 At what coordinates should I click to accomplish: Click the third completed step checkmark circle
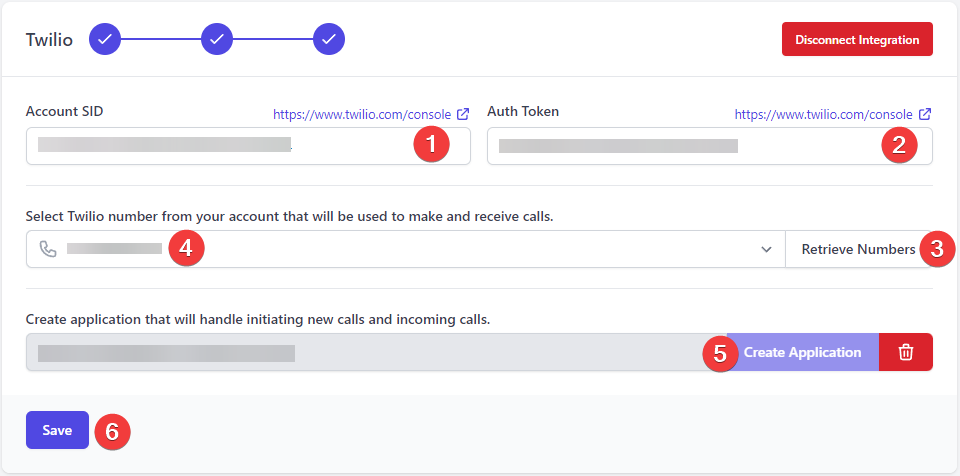pyautogui.click(x=329, y=39)
